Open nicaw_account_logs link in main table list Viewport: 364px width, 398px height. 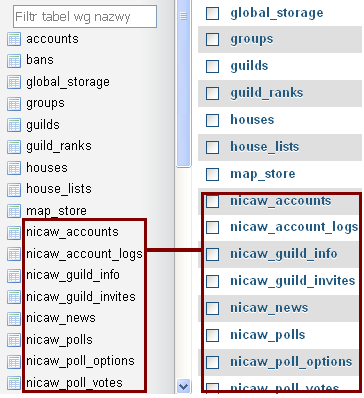pos(294,227)
